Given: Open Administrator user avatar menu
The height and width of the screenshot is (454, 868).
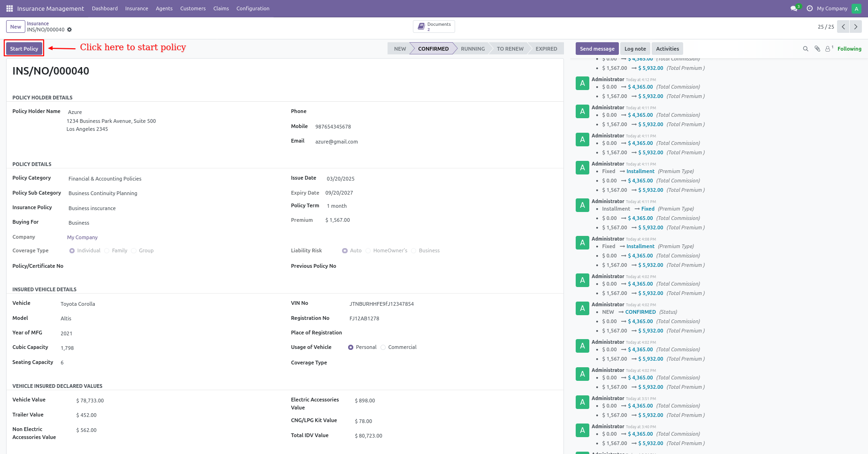Looking at the screenshot, I should 856,8.
